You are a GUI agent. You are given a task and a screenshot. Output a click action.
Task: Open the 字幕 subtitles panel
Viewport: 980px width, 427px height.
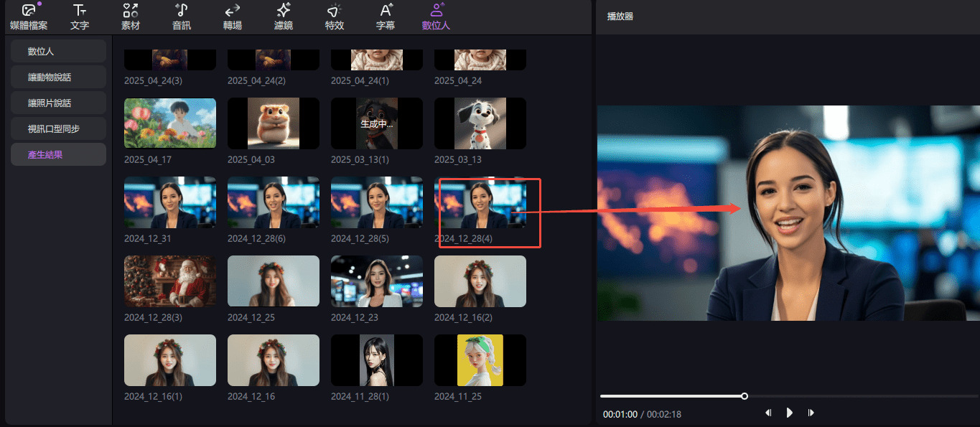[386, 17]
